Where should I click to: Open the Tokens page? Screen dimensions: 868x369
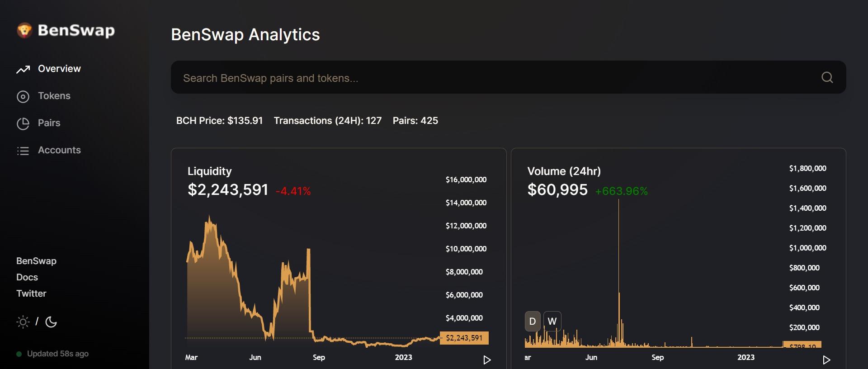(x=54, y=96)
